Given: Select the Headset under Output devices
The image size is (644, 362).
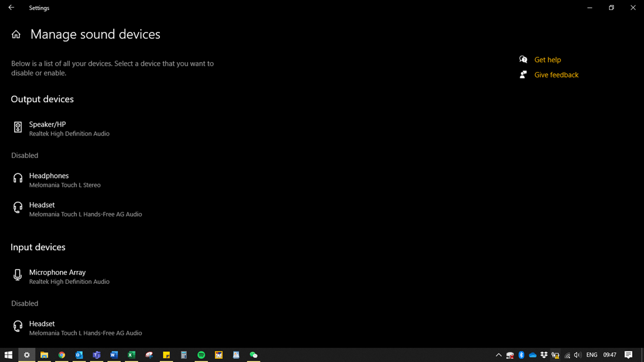Looking at the screenshot, I should pyautogui.click(x=85, y=209).
